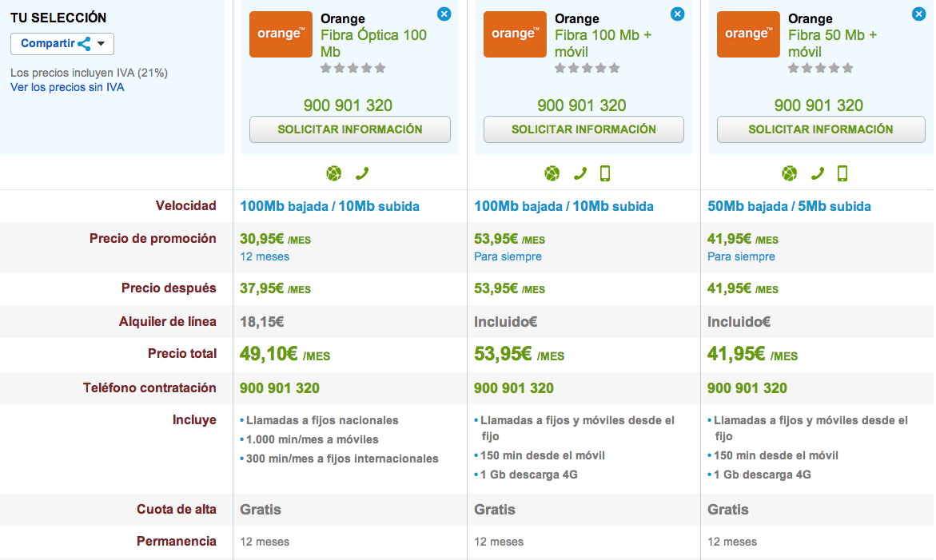Click Ver los precios sin IVA link
This screenshot has height=560, width=936.
(x=67, y=87)
